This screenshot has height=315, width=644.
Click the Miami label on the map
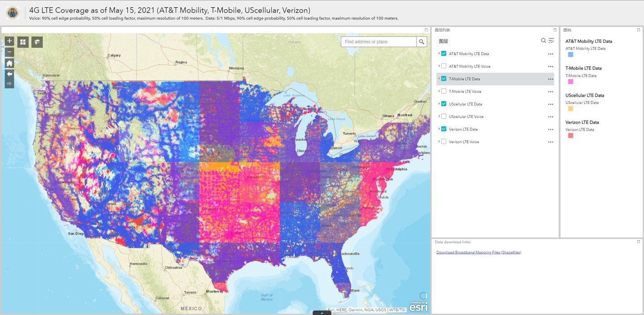click(354, 290)
